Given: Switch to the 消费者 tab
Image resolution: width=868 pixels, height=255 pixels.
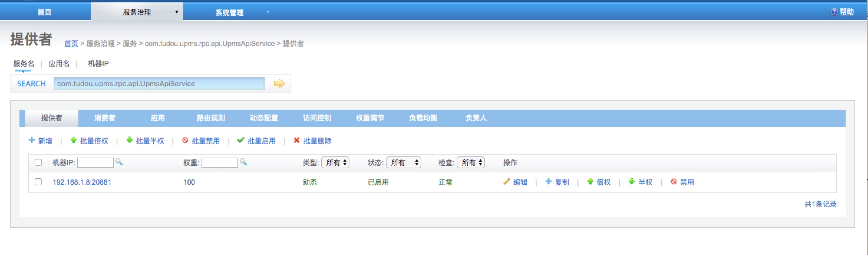Looking at the screenshot, I should click(x=105, y=118).
